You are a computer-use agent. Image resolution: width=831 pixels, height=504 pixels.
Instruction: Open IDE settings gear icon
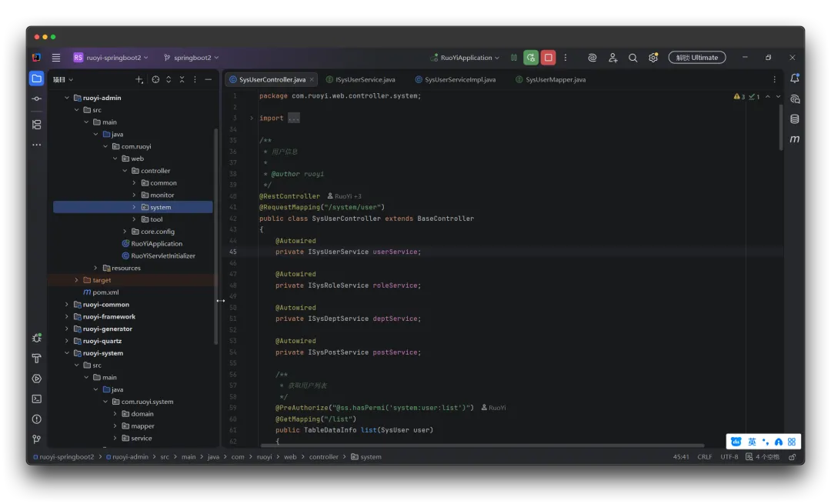653,58
